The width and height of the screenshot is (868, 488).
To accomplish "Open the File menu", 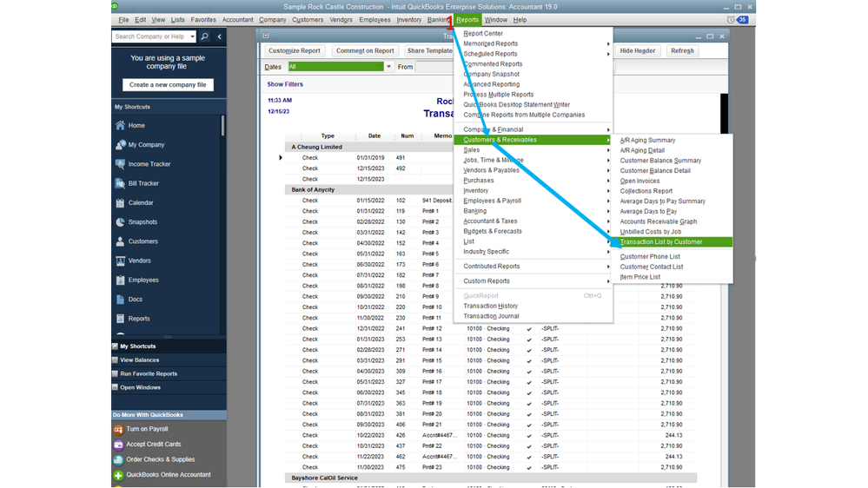I will 123,20.
